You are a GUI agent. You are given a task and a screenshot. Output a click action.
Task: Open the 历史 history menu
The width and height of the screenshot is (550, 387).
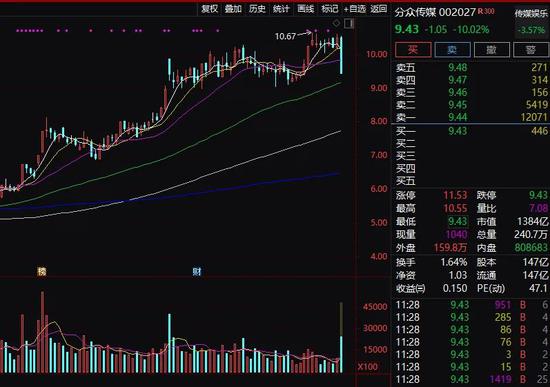point(257,9)
